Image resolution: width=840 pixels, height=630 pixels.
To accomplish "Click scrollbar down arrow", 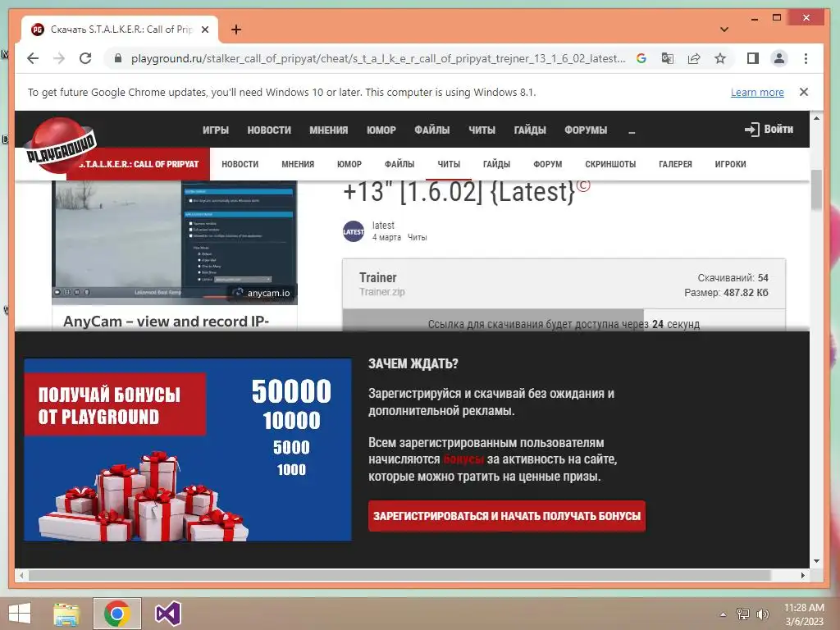I will (x=816, y=561).
